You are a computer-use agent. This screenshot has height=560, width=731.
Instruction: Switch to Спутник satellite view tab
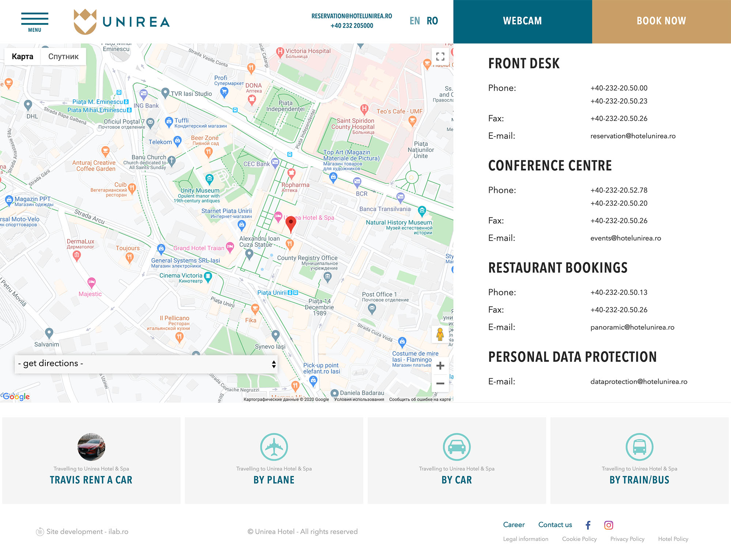click(x=64, y=56)
